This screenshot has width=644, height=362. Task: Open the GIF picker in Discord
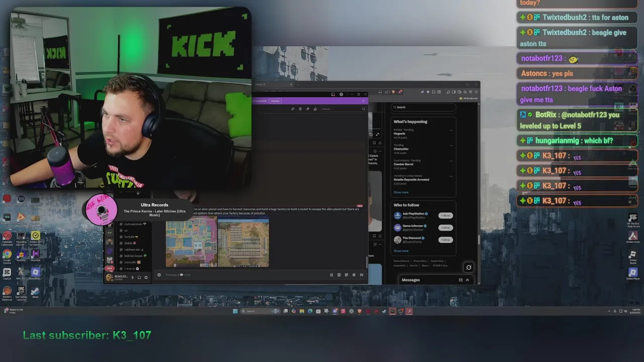pyautogui.click(x=339, y=275)
